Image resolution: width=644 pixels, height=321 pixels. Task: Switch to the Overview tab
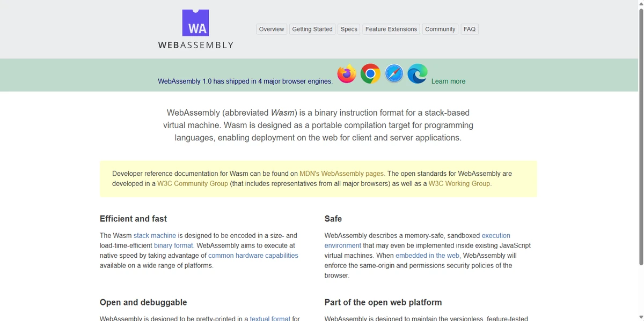tap(271, 29)
